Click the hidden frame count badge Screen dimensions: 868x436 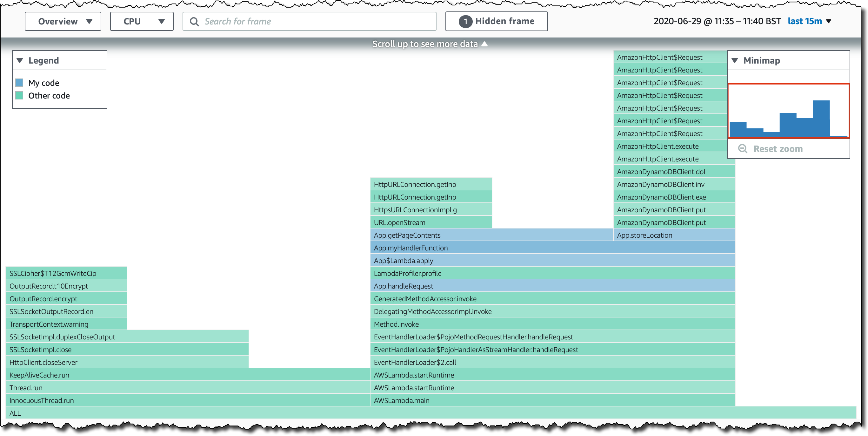click(465, 22)
